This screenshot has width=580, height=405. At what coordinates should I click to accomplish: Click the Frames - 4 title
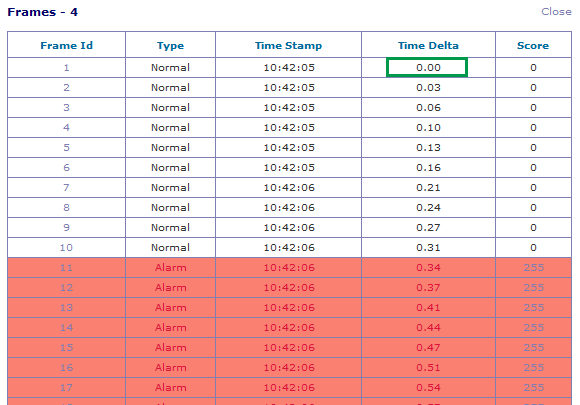click(43, 12)
